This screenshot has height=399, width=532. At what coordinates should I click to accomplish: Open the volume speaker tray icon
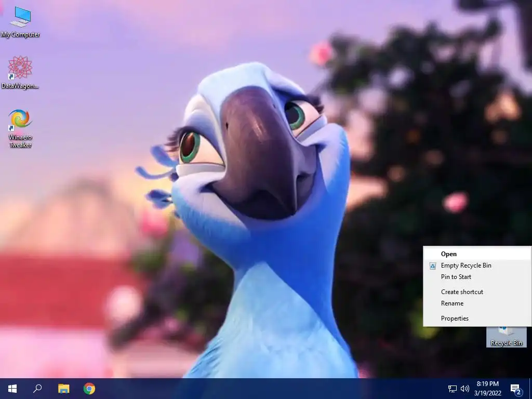465,389
